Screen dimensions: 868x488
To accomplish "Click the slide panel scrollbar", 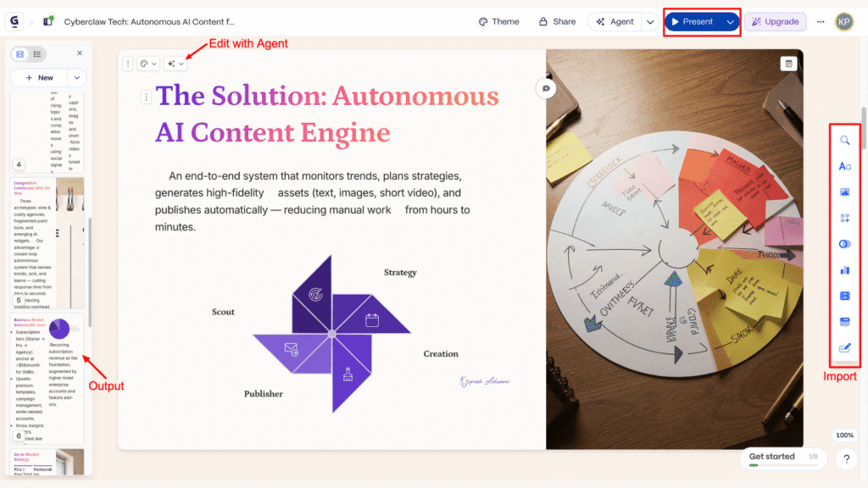I will point(90,271).
